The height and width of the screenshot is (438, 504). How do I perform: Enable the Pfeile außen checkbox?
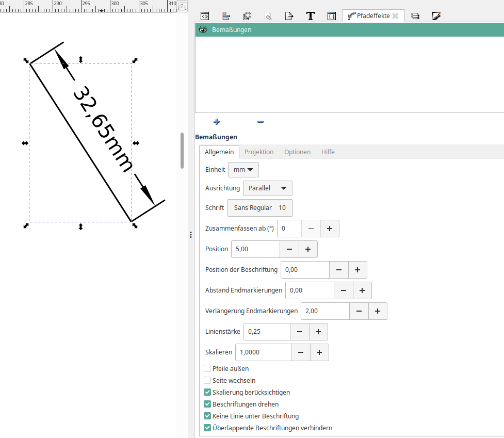point(207,368)
